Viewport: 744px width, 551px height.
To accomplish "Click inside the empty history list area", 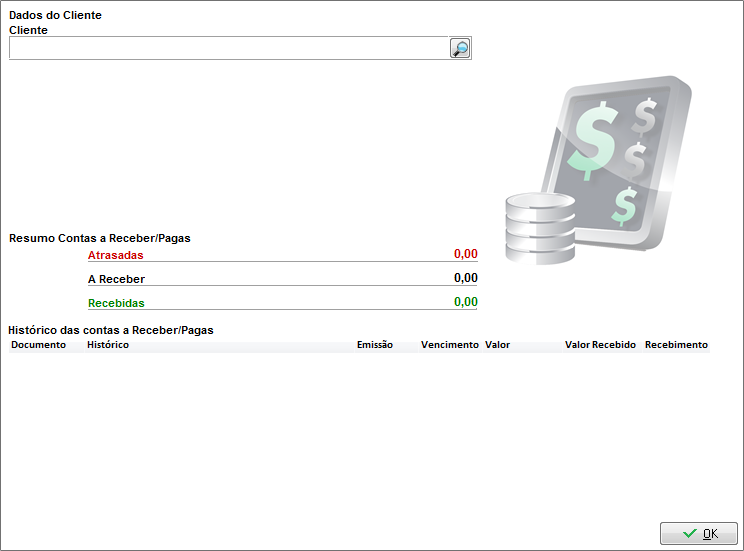I will [x=360, y=430].
